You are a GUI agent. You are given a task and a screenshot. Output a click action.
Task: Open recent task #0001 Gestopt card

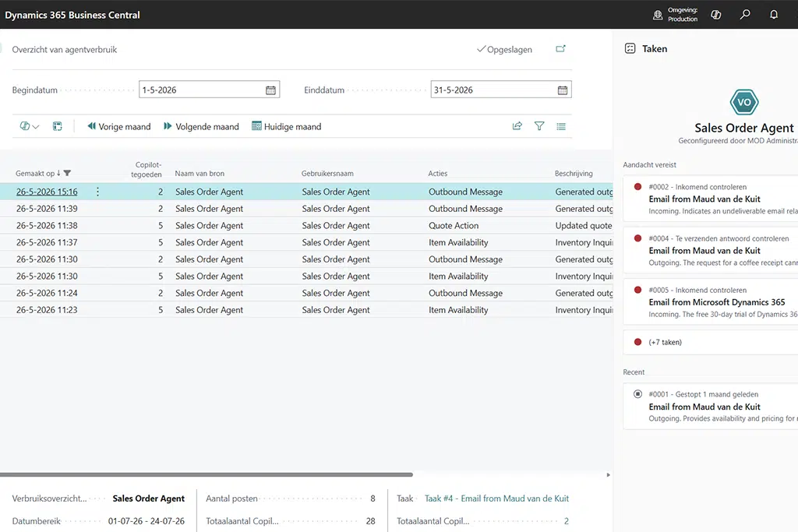pyautogui.click(x=711, y=407)
